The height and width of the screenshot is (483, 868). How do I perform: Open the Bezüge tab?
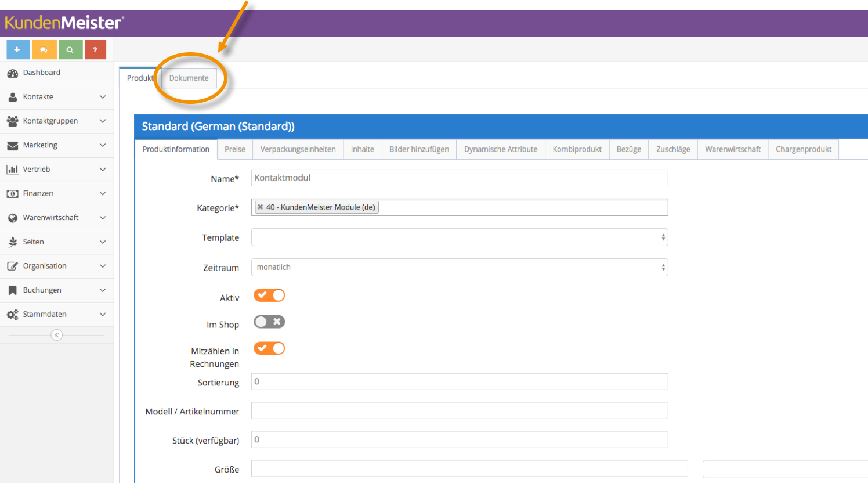pos(629,149)
